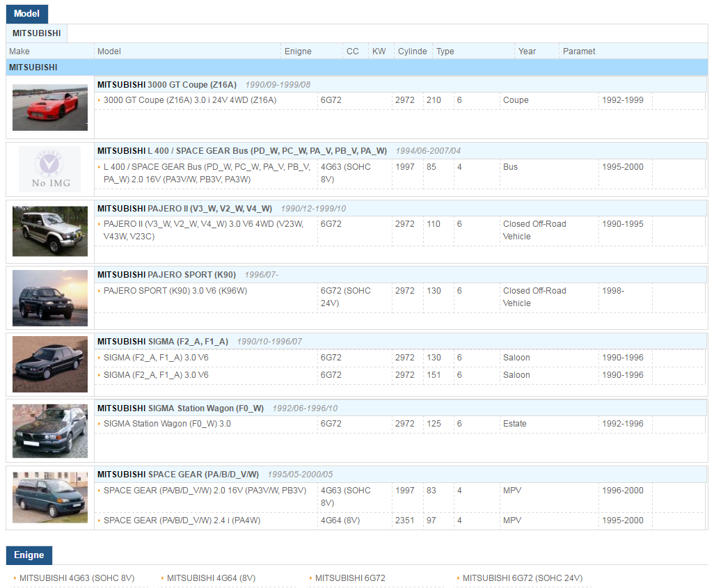Click date range 1994/06-2007/04
Viewport: 714px width, 588px height.
pos(428,151)
